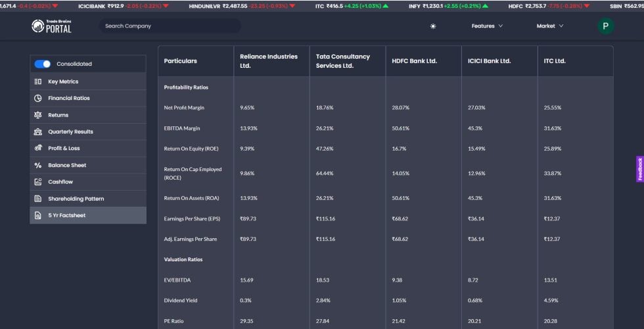Open the Quarterly Results section
This screenshot has width=644, height=329.
pos(88,132)
